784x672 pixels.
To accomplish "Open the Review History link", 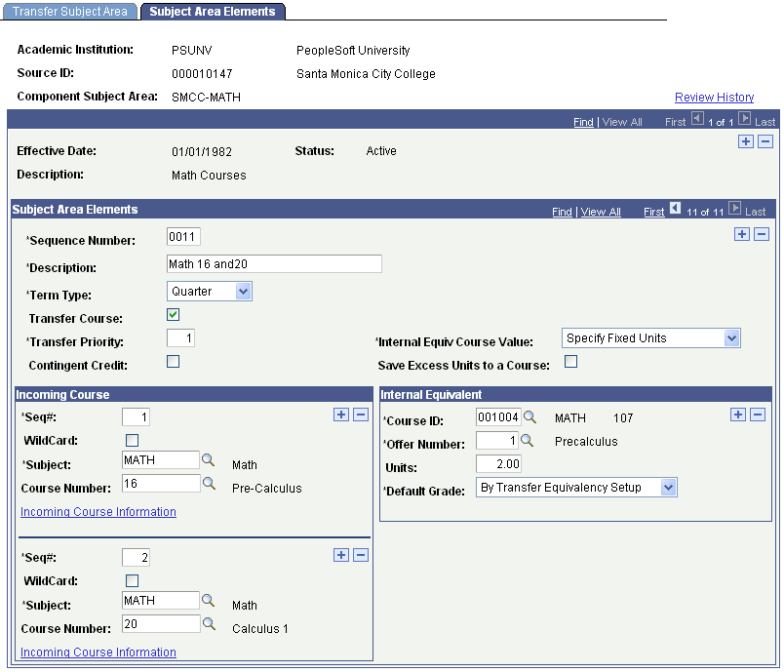I will (x=714, y=97).
